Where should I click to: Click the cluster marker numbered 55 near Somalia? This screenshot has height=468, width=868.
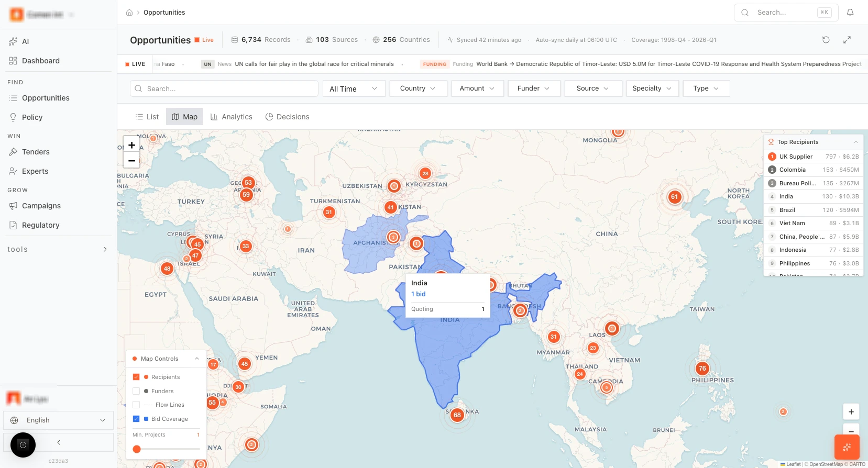pos(212,403)
